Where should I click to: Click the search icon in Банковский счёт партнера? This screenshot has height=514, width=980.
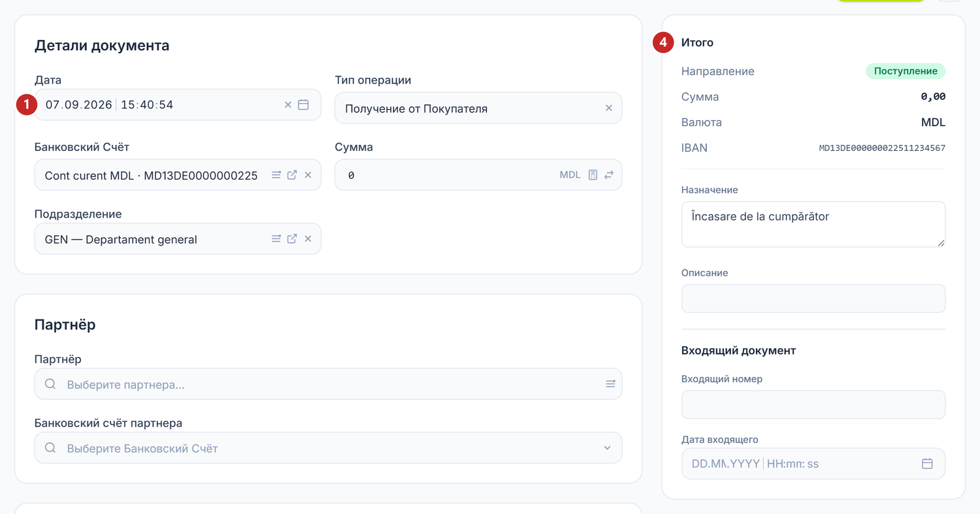(x=50, y=448)
